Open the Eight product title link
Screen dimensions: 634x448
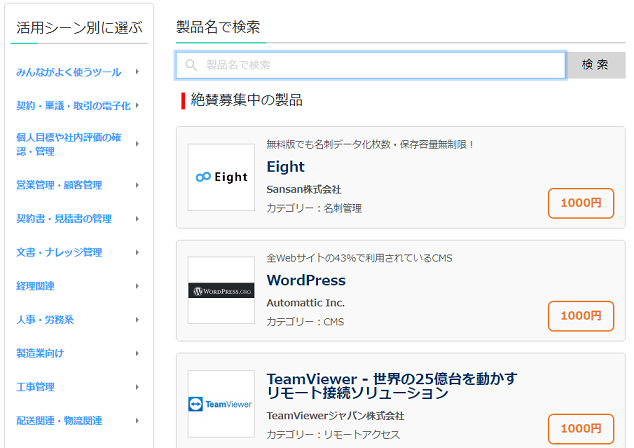tap(285, 167)
